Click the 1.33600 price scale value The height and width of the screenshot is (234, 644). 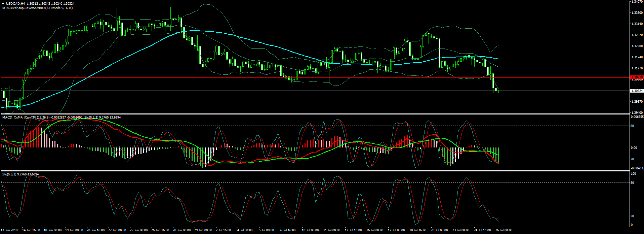(637, 13)
